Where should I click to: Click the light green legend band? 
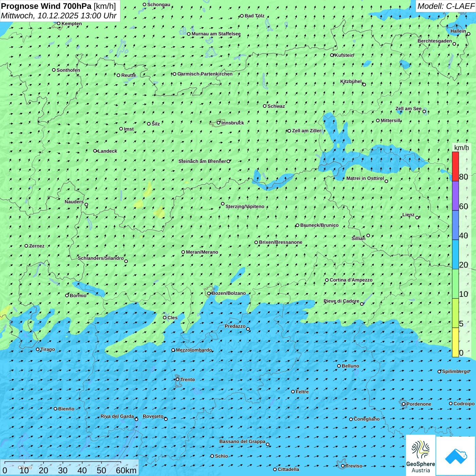point(455,284)
